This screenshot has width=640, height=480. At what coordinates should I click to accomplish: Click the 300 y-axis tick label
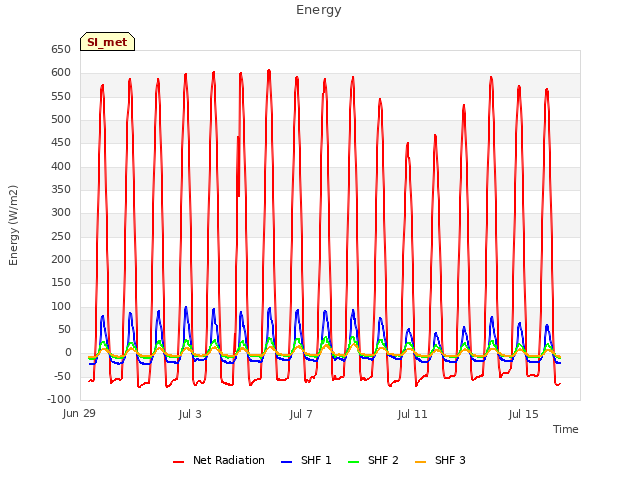point(61,213)
